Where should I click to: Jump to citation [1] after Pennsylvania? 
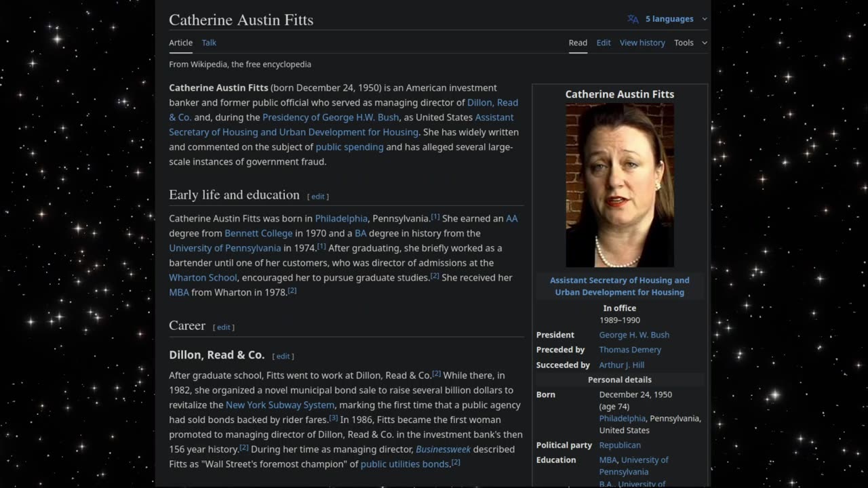pyautogui.click(x=435, y=217)
